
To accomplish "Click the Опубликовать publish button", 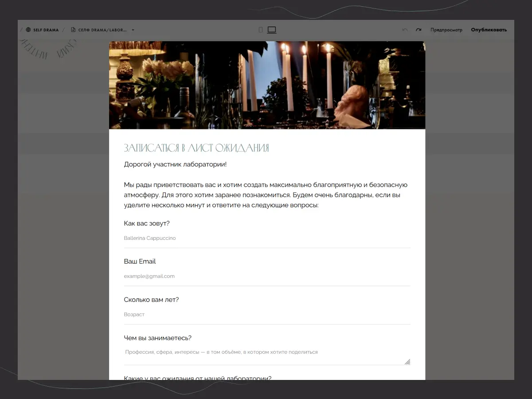I will tap(489, 30).
